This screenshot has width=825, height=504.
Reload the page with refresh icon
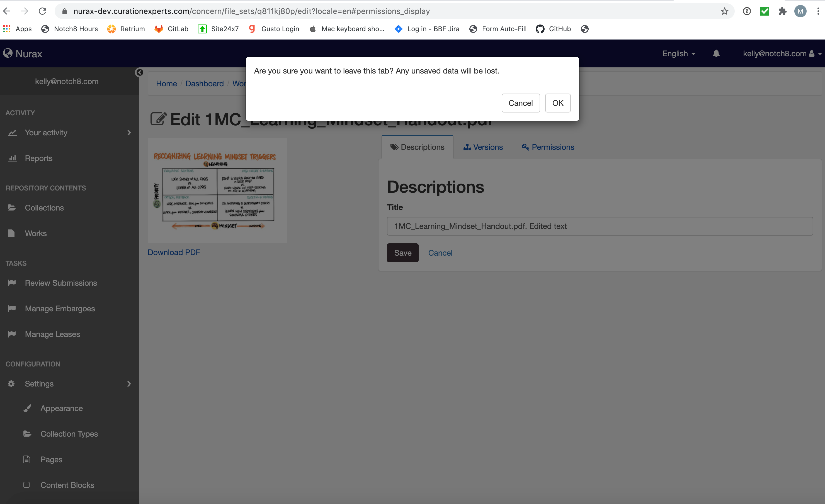point(43,11)
